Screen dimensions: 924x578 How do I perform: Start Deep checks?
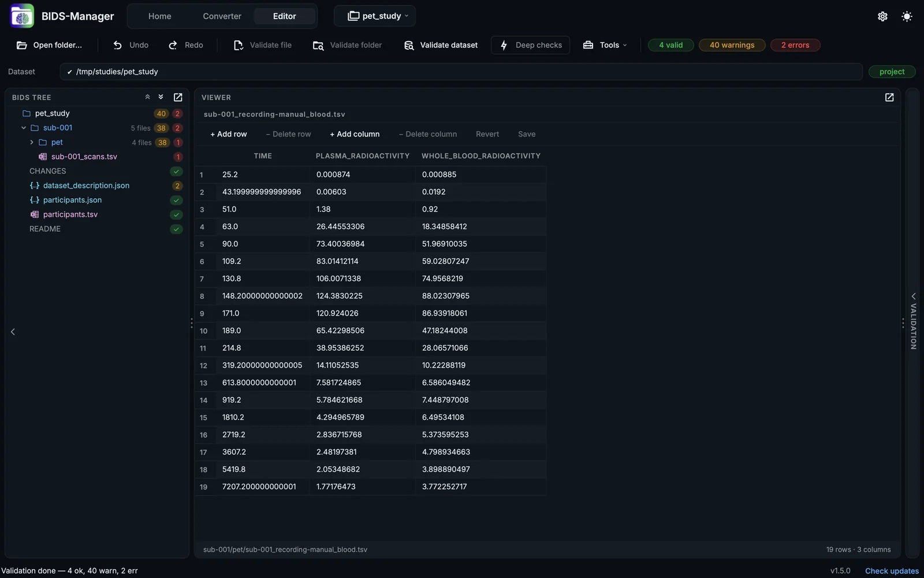tap(530, 45)
